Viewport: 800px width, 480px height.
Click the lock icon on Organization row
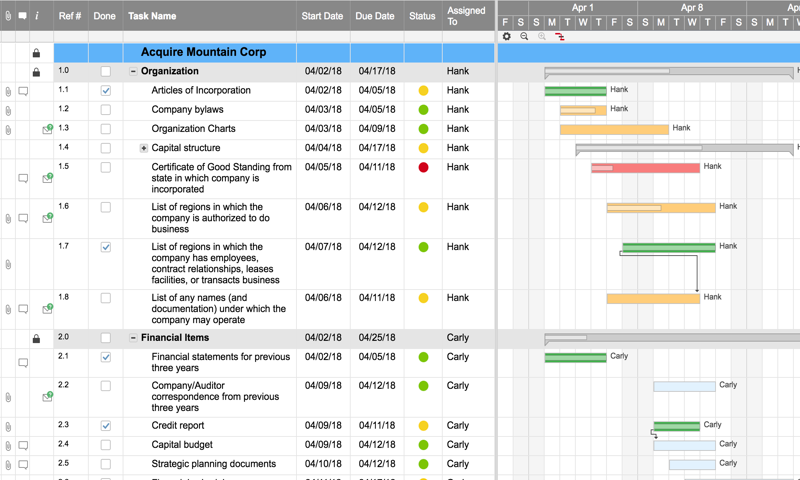point(36,72)
